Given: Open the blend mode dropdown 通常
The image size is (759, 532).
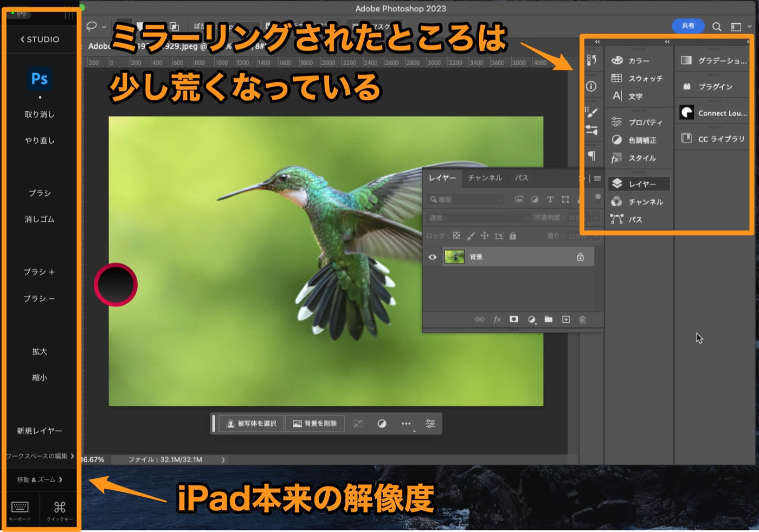Looking at the screenshot, I should 479,217.
